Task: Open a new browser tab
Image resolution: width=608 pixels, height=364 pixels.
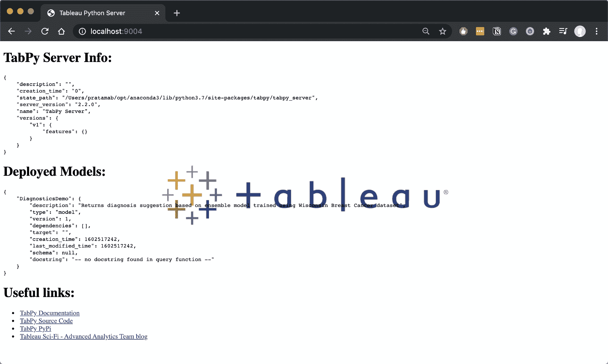Action: point(177,13)
